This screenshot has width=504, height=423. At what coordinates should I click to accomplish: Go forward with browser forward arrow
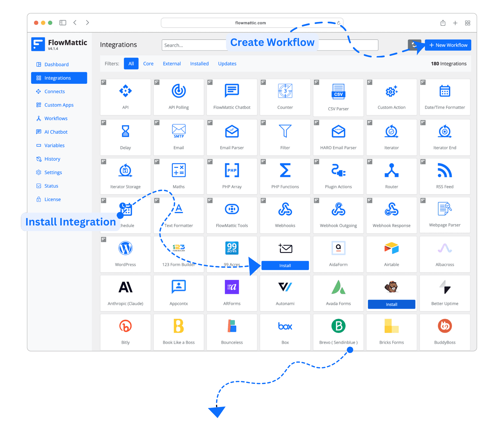click(87, 23)
